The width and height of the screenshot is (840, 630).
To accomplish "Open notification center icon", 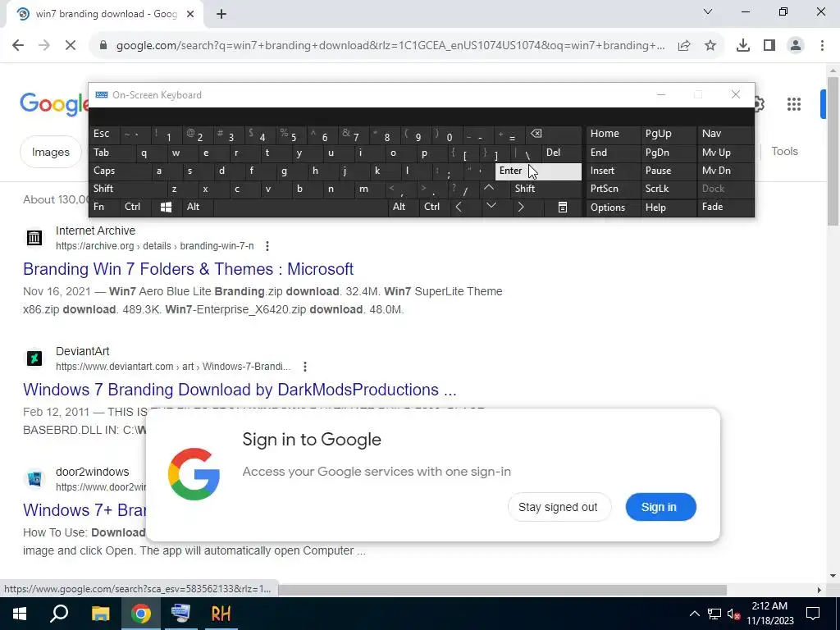I will 813,614.
